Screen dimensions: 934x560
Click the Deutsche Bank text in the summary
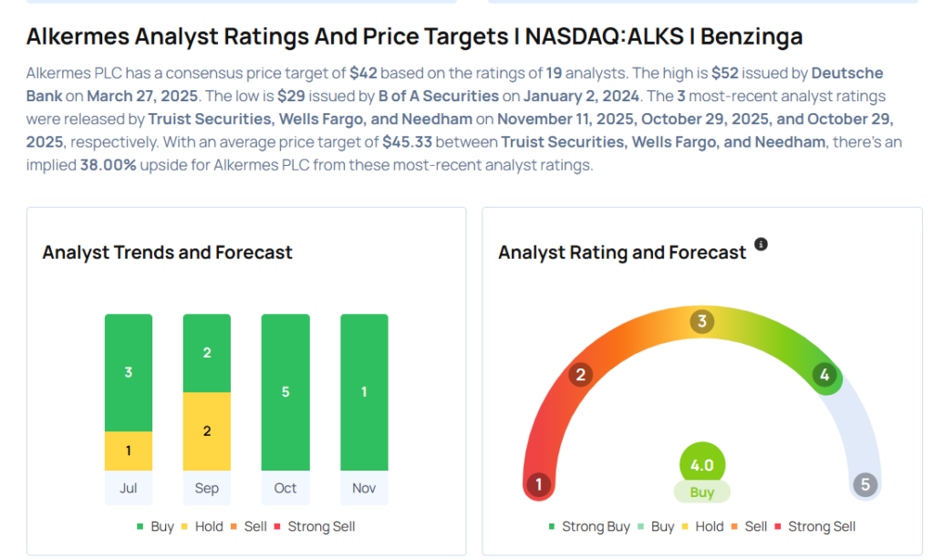(846, 73)
